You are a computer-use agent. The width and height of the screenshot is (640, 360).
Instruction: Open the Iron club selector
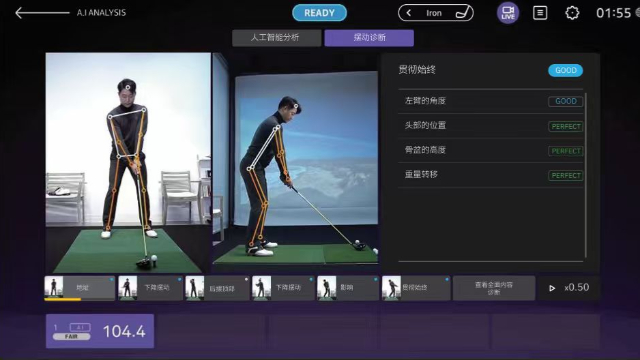point(436,13)
